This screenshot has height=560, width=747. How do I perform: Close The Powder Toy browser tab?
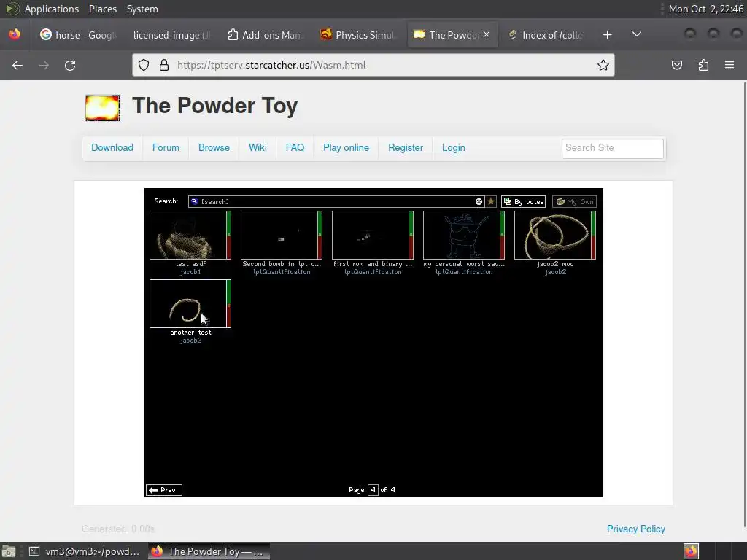click(487, 34)
